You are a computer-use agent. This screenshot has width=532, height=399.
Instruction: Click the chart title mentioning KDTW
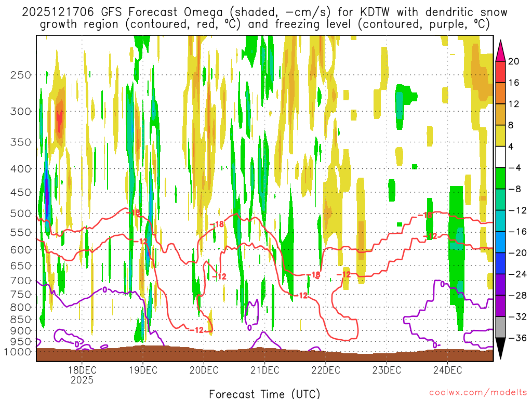[264, 12]
